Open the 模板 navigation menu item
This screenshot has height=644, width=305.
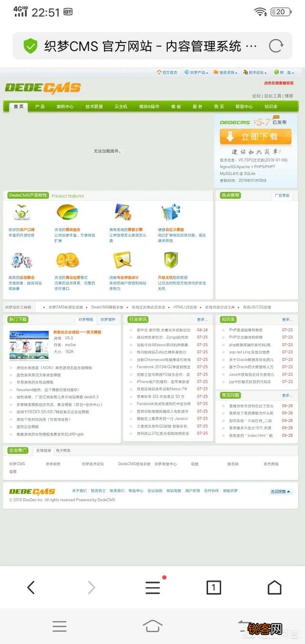click(176, 107)
